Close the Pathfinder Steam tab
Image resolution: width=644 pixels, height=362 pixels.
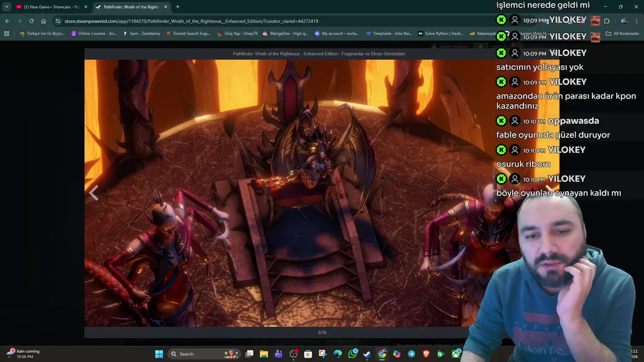(x=166, y=7)
